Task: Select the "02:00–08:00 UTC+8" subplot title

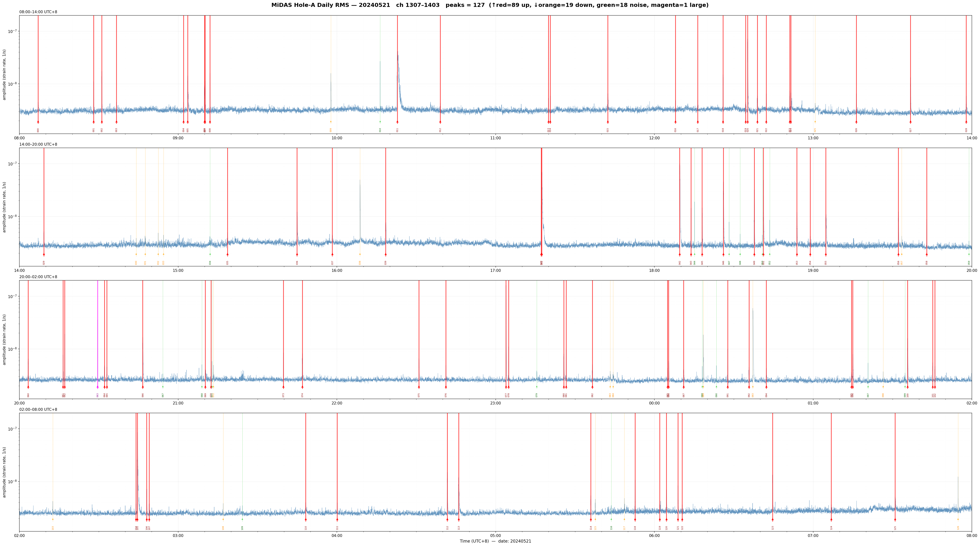Action: click(x=38, y=409)
